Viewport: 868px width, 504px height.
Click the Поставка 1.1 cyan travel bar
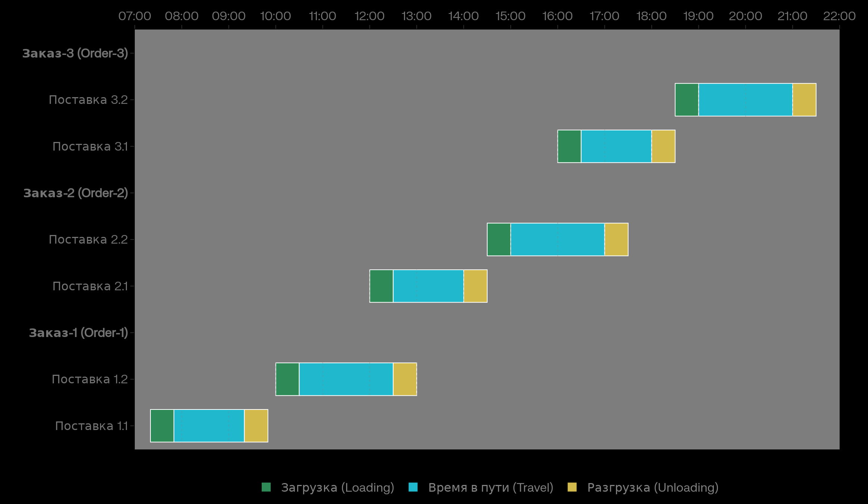coord(209,426)
